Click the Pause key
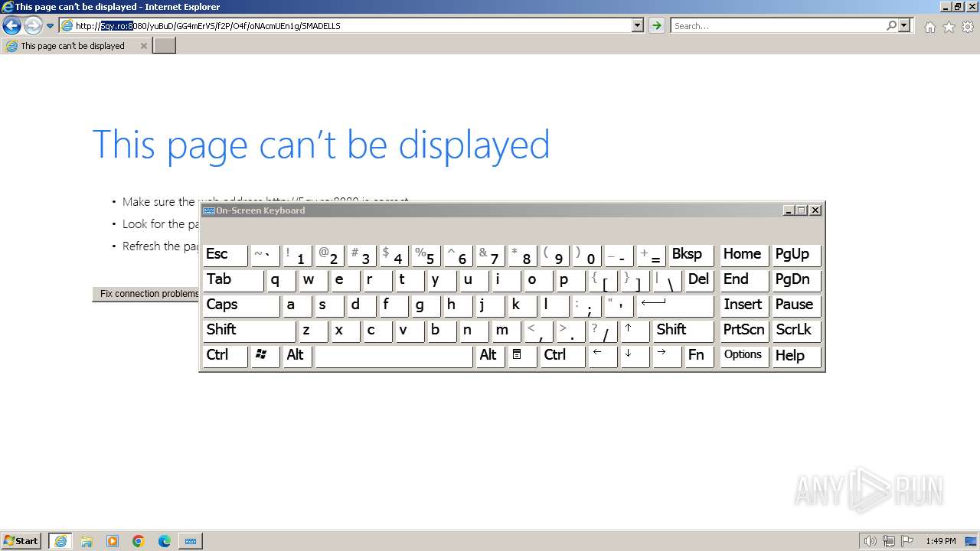 coord(796,305)
